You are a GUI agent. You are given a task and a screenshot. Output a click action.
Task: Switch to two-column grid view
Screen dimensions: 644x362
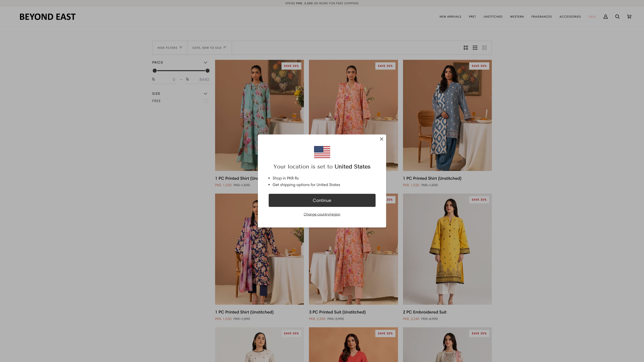click(x=466, y=48)
